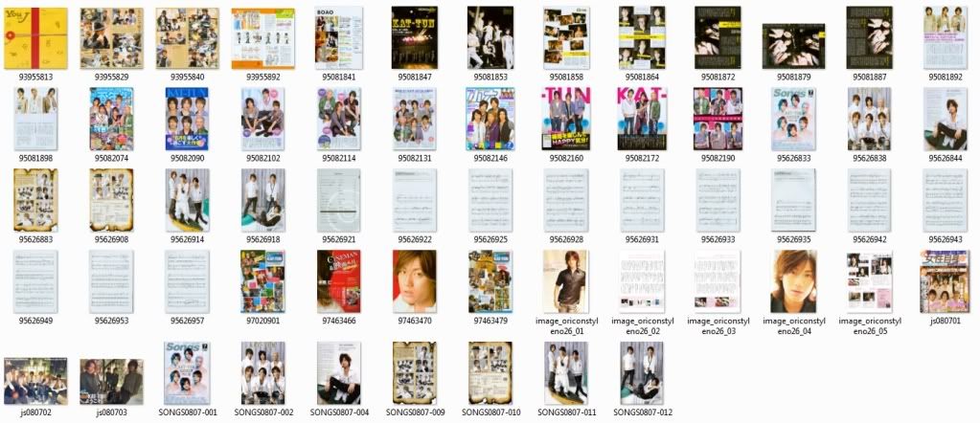Select the image thumbnail 95081858
980x423 pixels.
click(x=566, y=37)
